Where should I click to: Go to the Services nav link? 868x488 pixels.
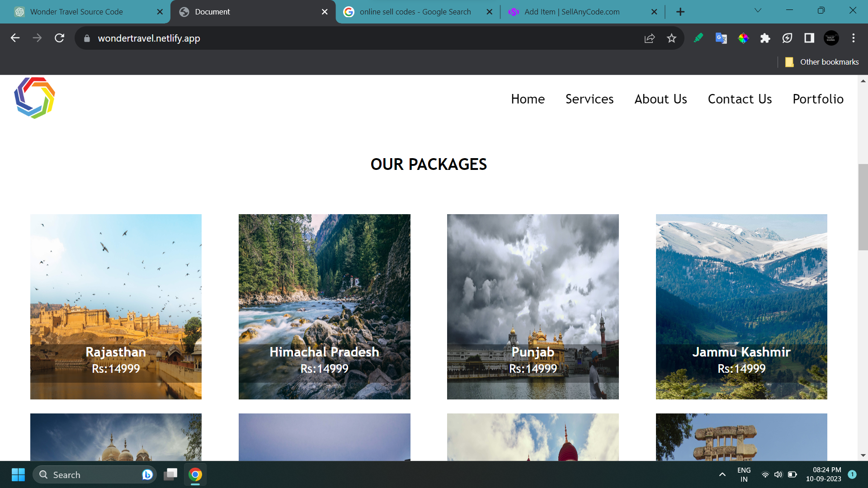click(589, 99)
